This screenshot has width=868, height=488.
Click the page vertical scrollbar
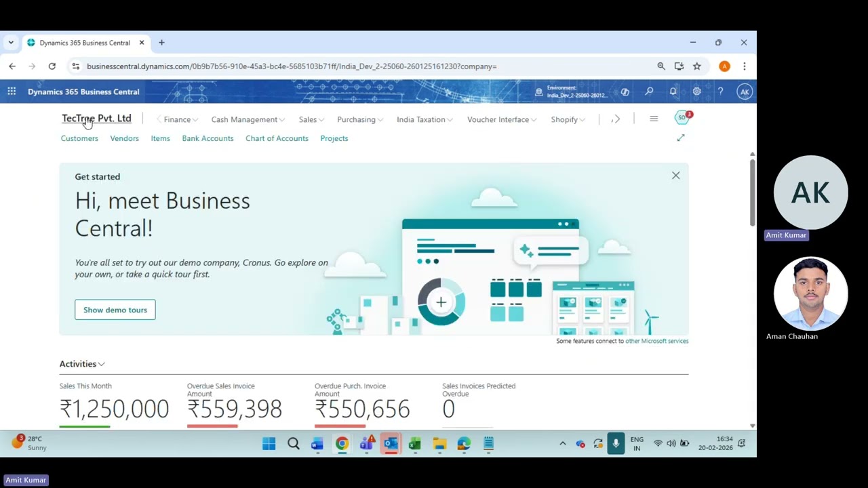click(x=752, y=192)
